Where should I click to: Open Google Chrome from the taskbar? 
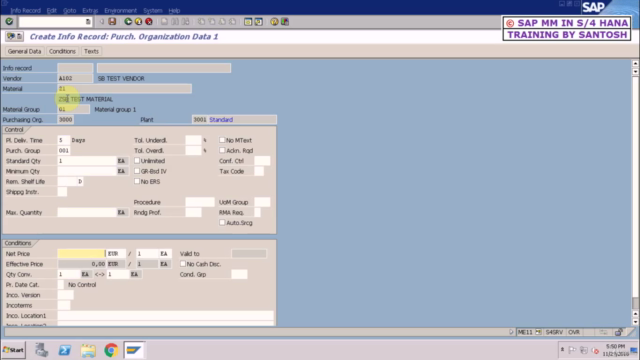coord(111,350)
